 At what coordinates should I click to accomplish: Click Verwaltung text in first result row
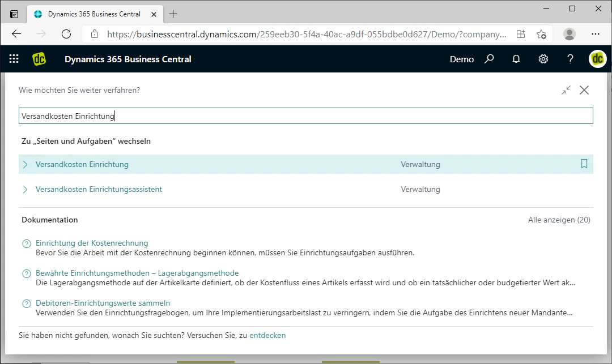point(420,165)
